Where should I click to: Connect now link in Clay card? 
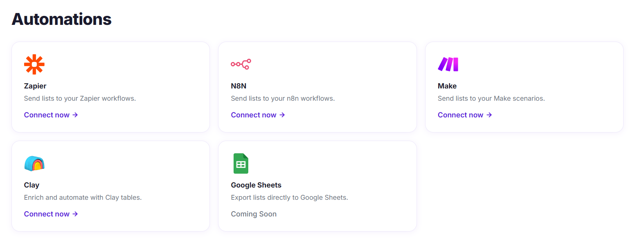click(x=51, y=214)
